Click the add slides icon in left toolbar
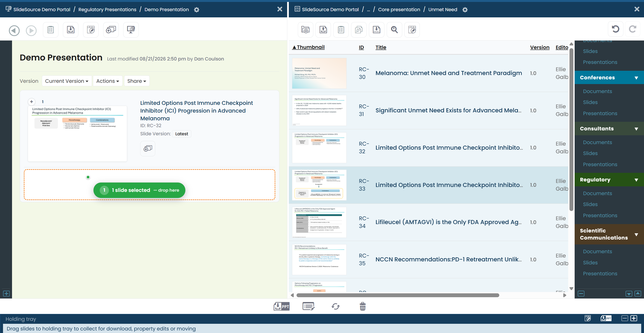644x333 pixels. tap(111, 30)
